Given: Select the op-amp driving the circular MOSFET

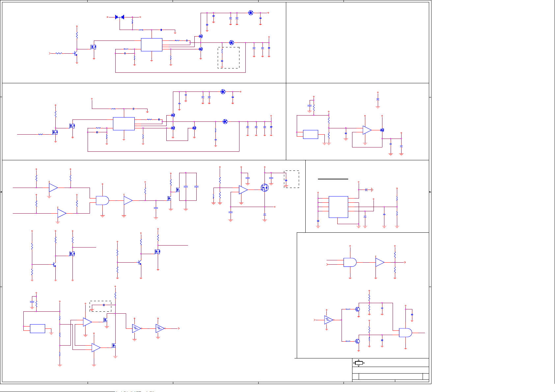Looking at the screenshot, I should point(243,190).
